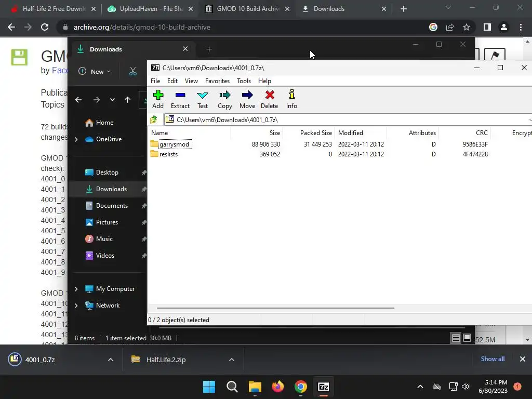Click the Move toolbar icon in 7-Zip
This screenshot has width=532, height=399.
click(247, 99)
